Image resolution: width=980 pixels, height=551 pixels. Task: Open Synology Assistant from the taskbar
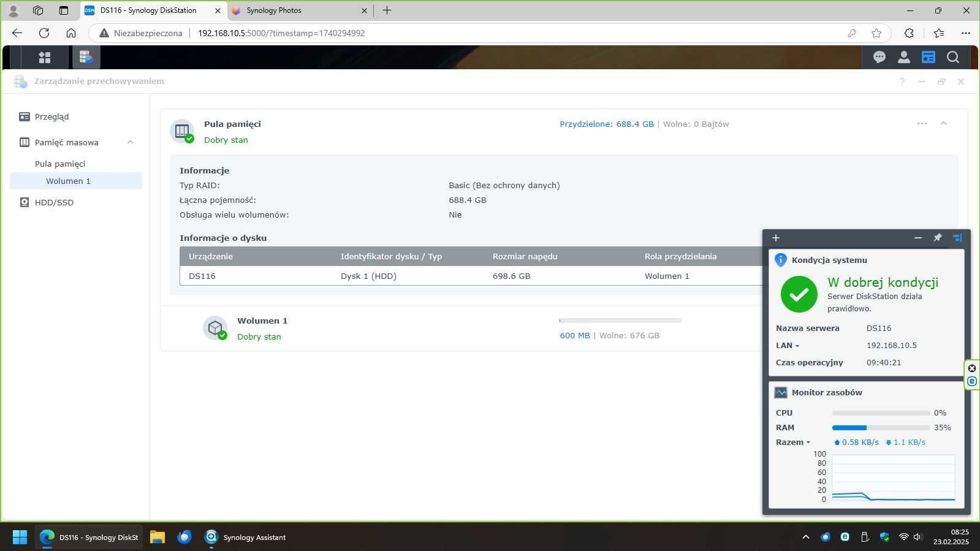coord(245,538)
